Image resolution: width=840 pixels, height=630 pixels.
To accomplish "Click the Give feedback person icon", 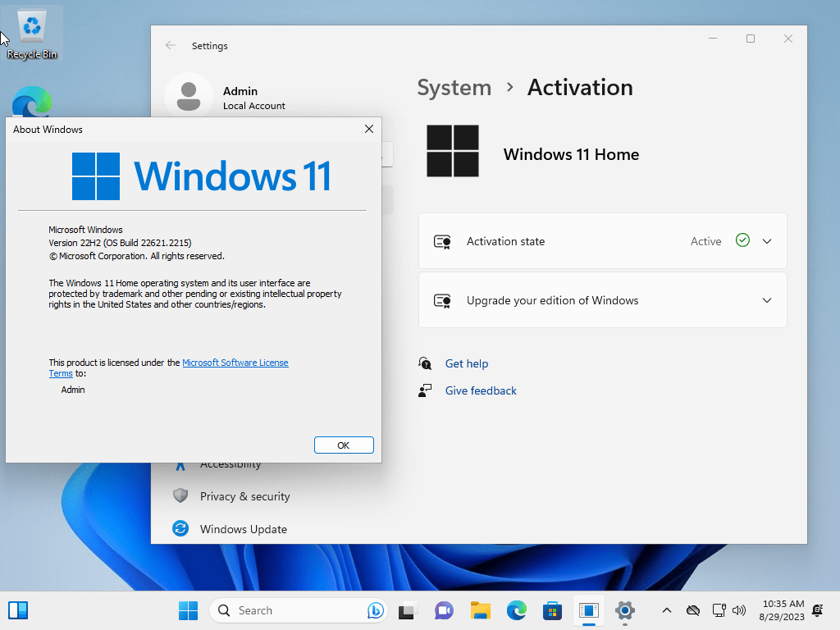I will [425, 390].
